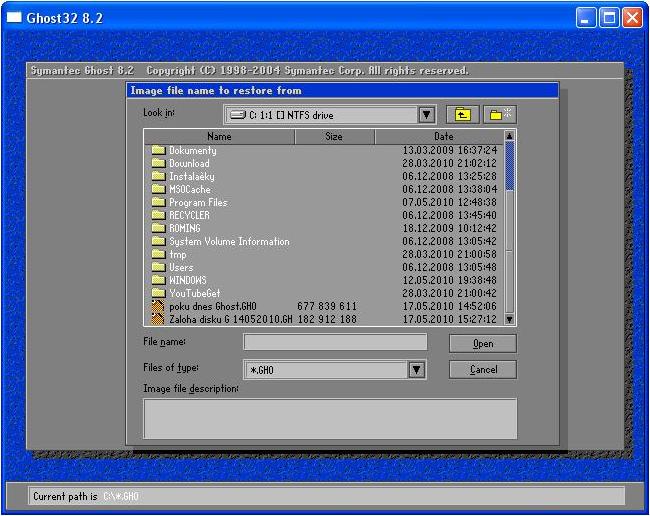Select the WINDOWS folder name
The width and height of the screenshot is (650, 516).
pyautogui.click(x=188, y=280)
